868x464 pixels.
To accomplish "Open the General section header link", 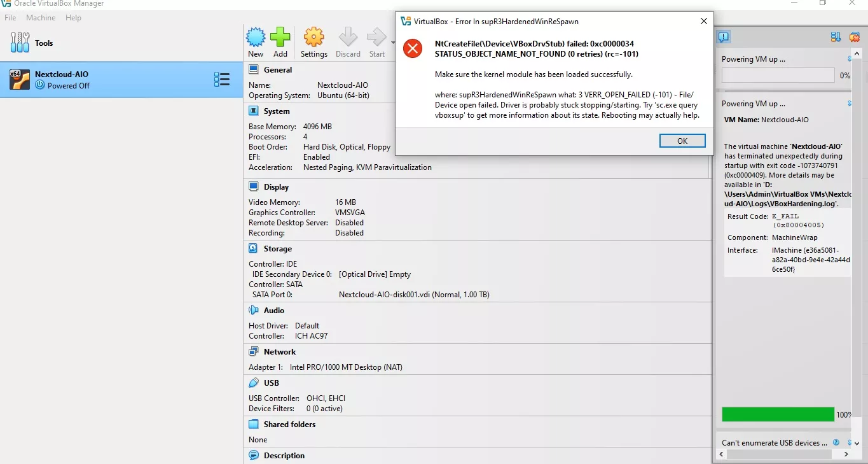I will pyautogui.click(x=278, y=70).
